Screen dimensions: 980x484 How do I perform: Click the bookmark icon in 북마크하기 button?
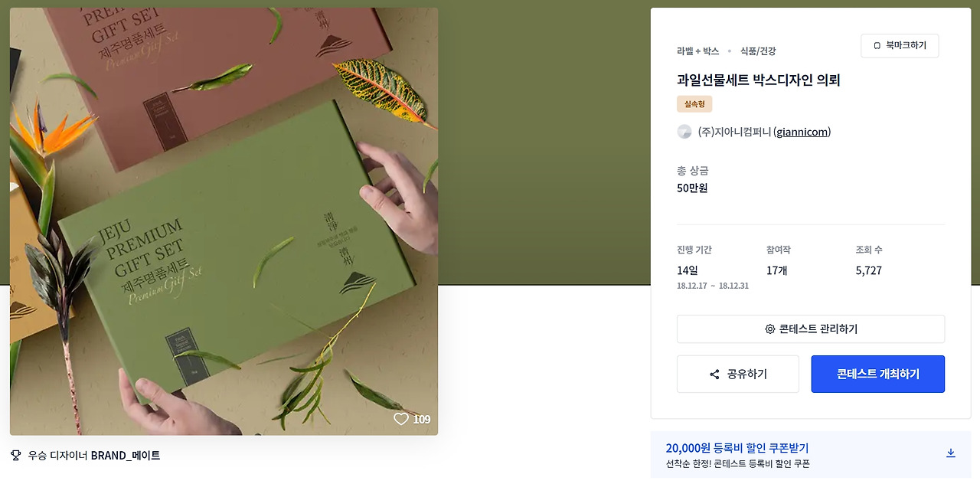877,46
